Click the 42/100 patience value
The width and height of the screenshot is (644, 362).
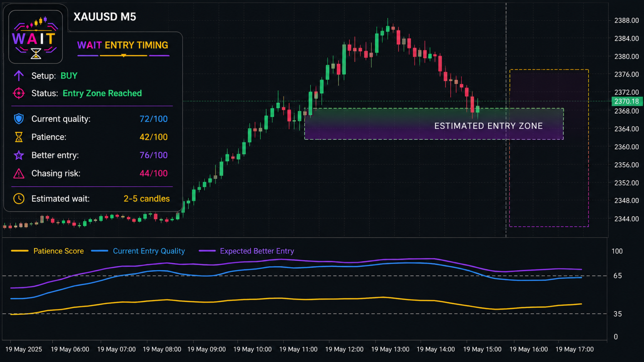pos(153,137)
